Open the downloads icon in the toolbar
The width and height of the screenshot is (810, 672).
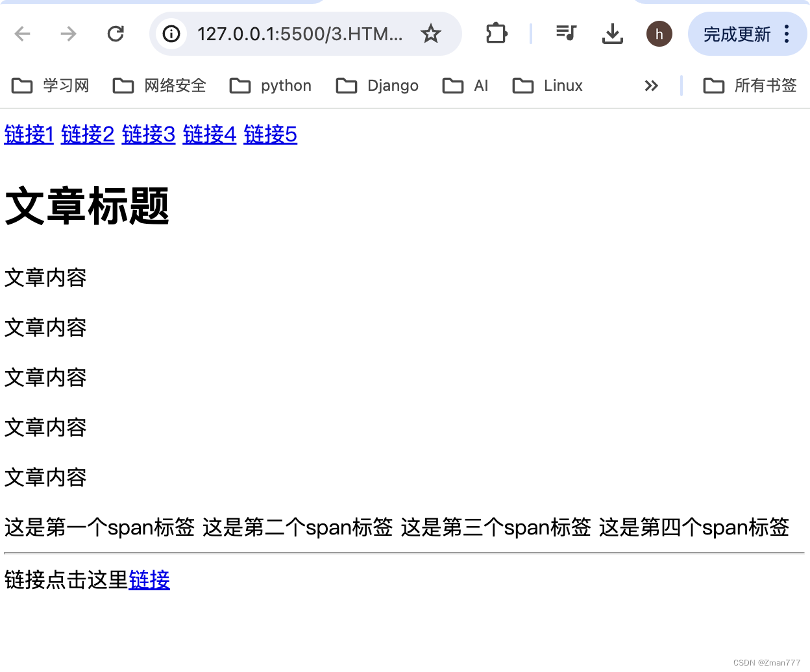[x=612, y=34]
